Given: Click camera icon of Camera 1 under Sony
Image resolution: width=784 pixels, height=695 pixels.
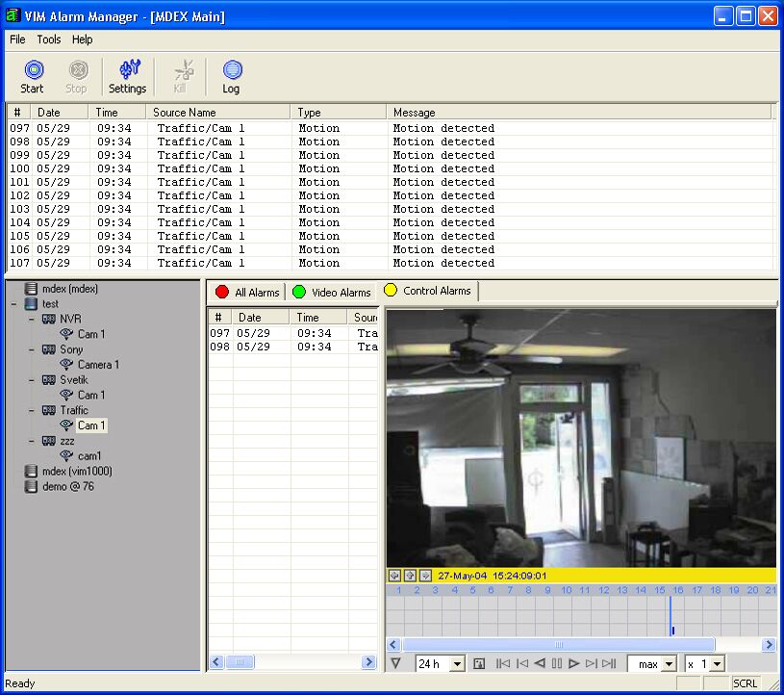Looking at the screenshot, I should pos(66,364).
